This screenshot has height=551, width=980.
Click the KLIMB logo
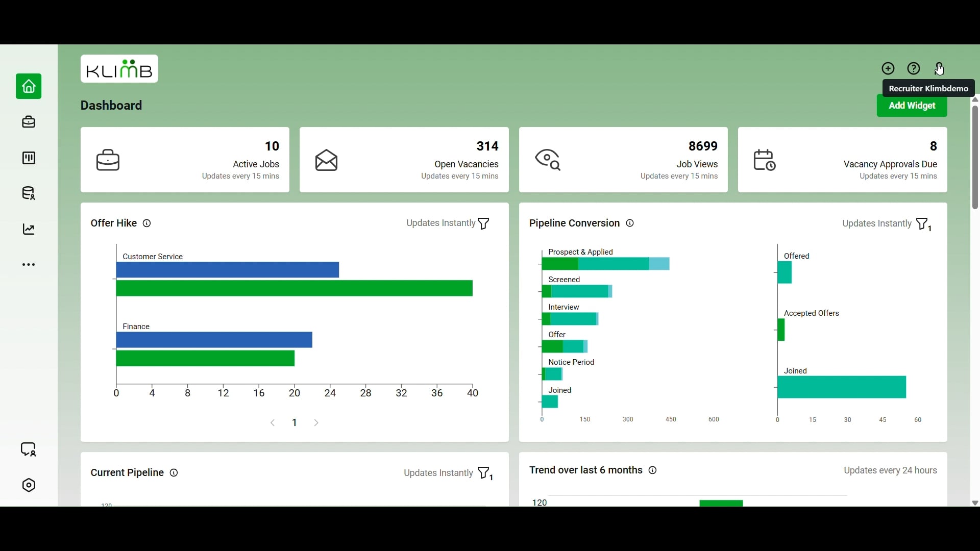tap(119, 69)
